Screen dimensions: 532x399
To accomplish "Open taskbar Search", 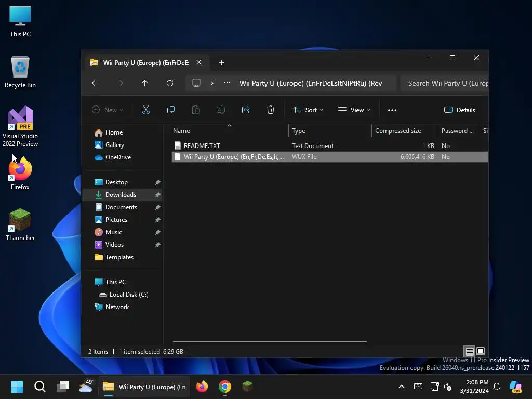I will tap(39, 387).
